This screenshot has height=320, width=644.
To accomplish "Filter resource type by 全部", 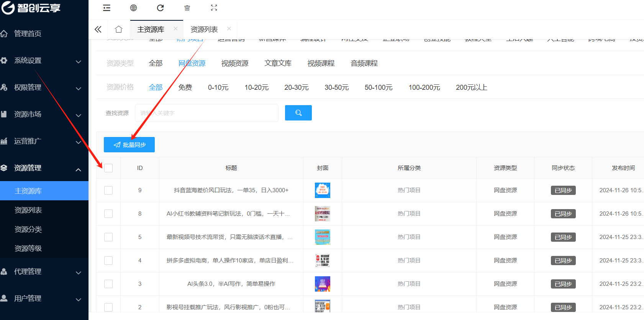I will [156, 63].
